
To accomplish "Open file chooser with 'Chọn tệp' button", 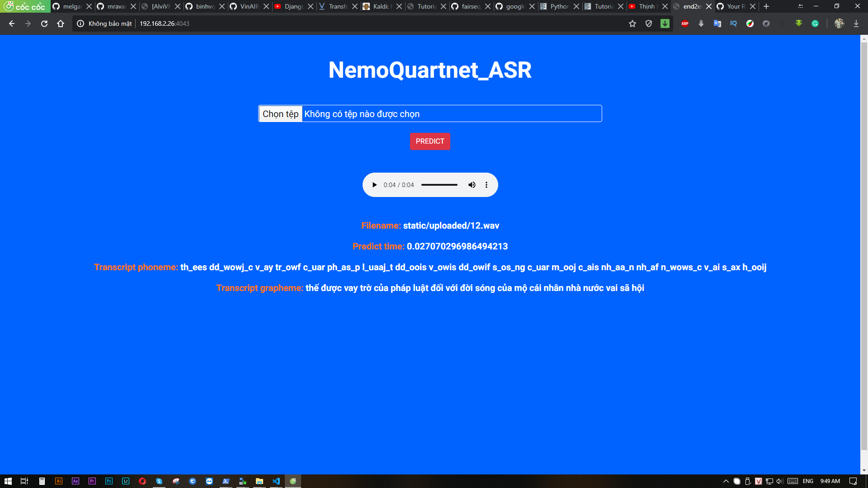I will click(x=280, y=114).
